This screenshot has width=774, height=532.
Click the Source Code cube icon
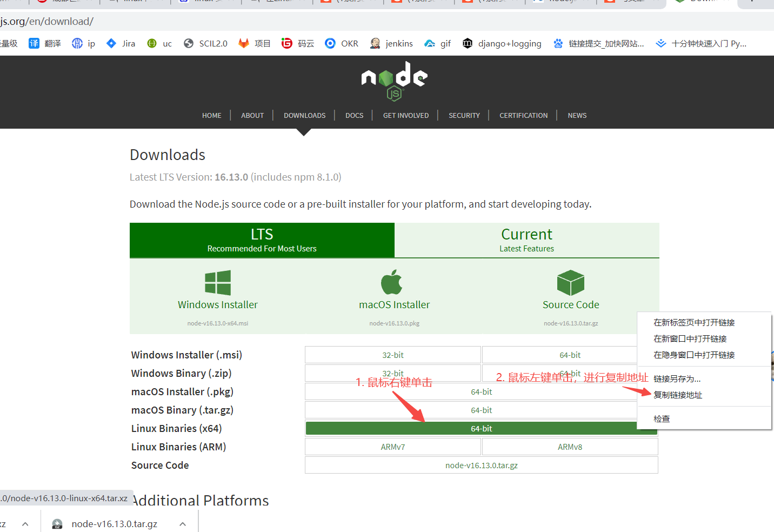pyautogui.click(x=570, y=283)
